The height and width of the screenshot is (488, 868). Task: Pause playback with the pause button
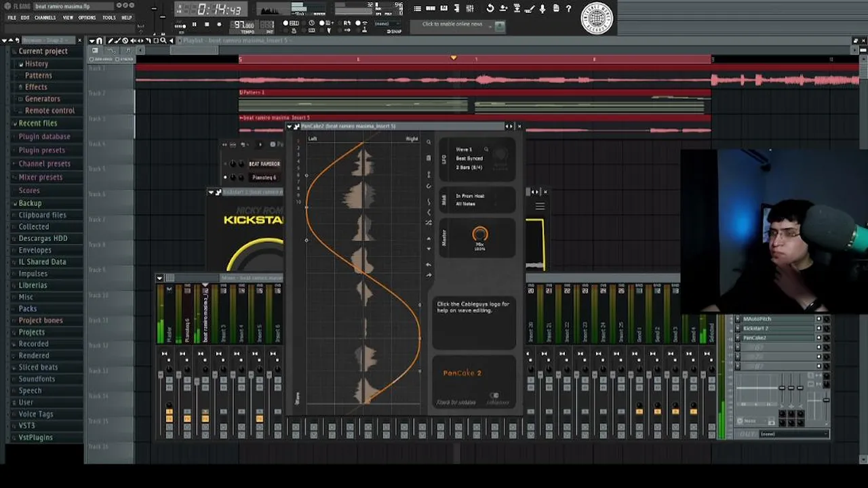click(x=194, y=24)
